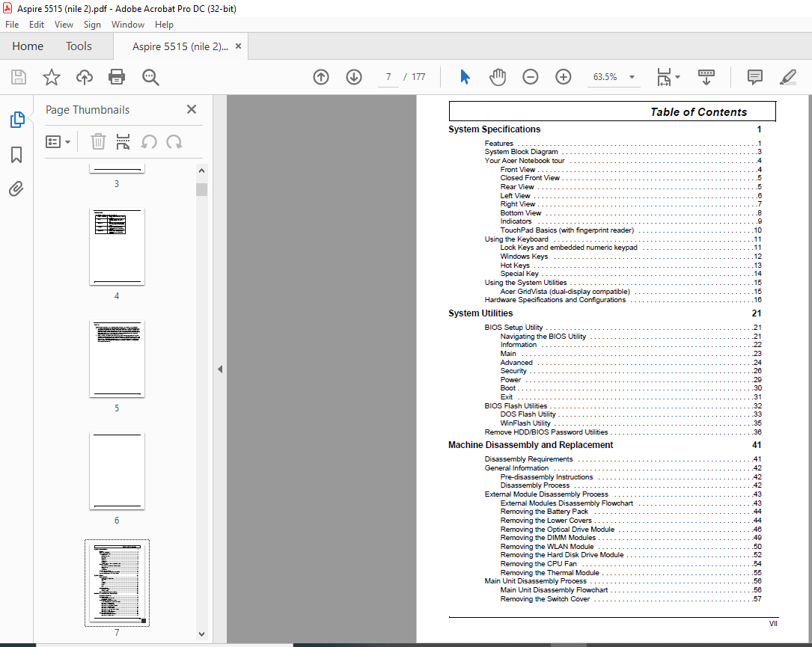Open the Help menu
The width and height of the screenshot is (812, 647).
(x=164, y=25)
